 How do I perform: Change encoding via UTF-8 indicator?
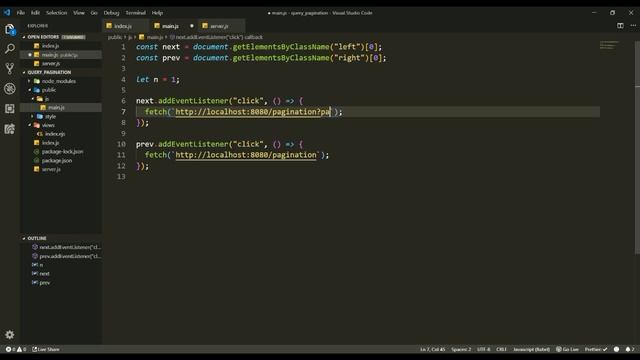coord(484,349)
